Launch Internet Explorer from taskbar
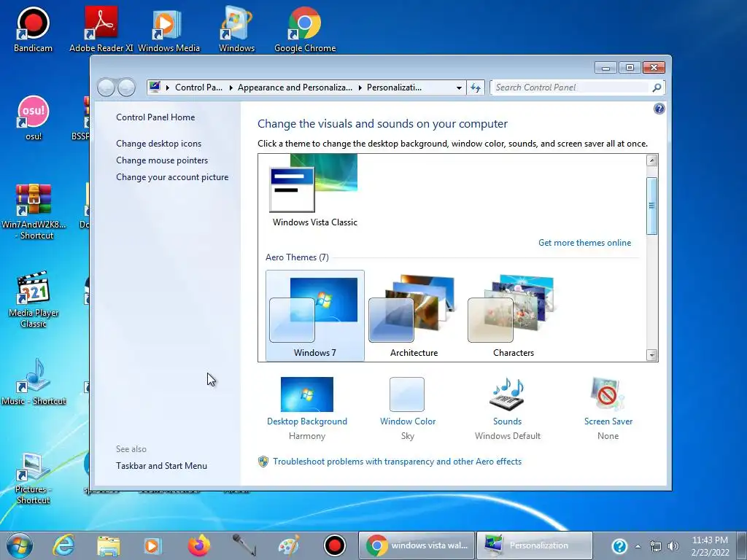 pyautogui.click(x=63, y=545)
